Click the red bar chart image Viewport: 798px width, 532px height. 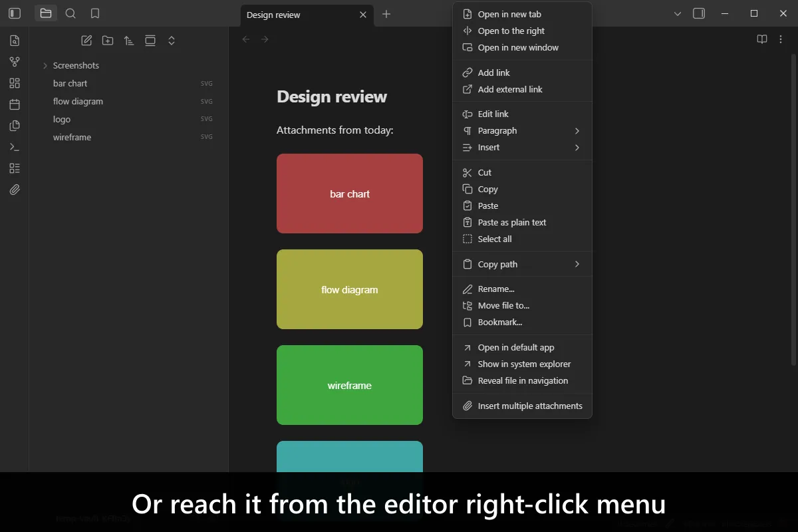(x=350, y=194)
